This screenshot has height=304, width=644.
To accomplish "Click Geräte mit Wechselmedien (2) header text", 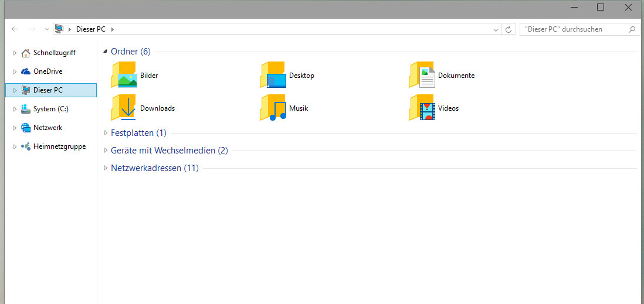I will click(170, 150).
